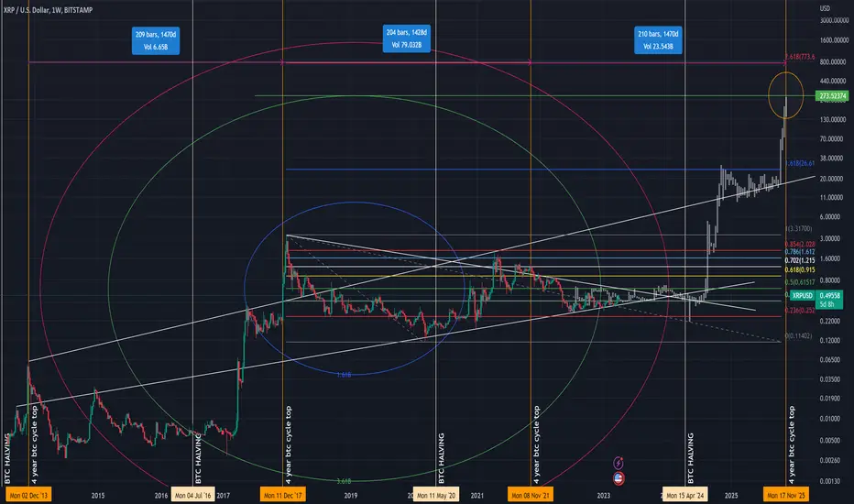Click the 70.00000 price axis label
This screenshot has height=504, width=854.
(833, 139)
